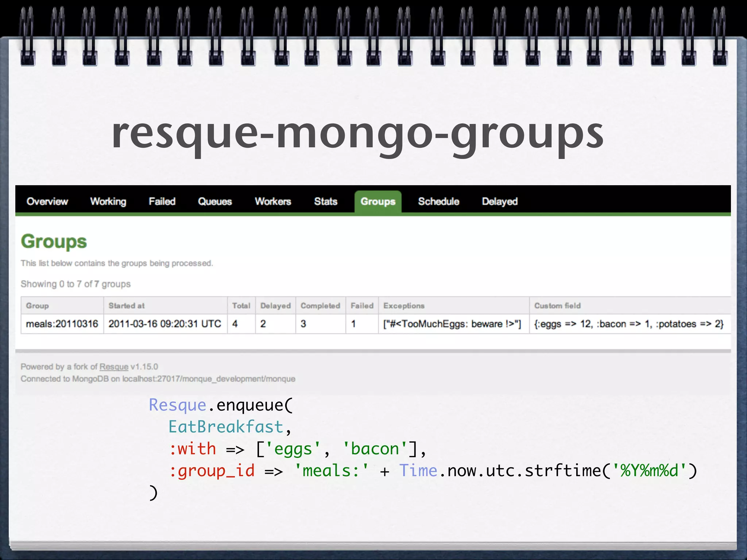Image resolution: width=747 pixels, height=560 pixels.
Task: Click 'Showing 0 to 7 of 7 groups' text
Action: coord(76,284)
